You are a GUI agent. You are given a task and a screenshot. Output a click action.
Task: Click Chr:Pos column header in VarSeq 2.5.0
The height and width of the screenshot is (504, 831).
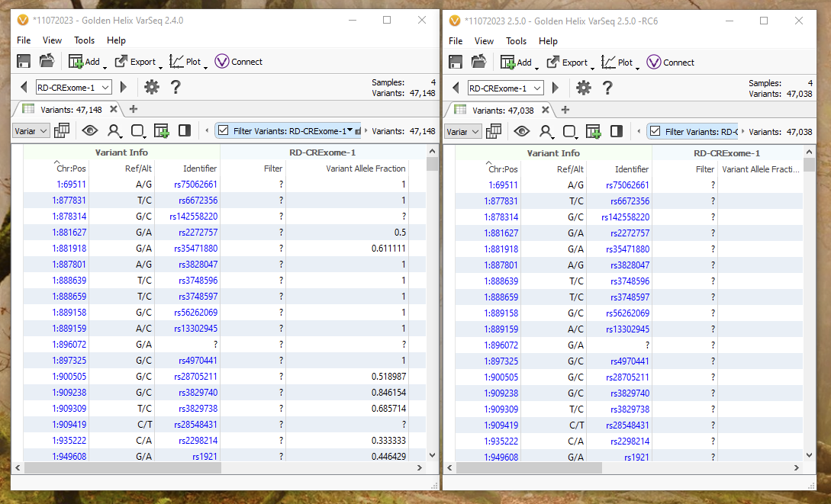tap(503, 169)
